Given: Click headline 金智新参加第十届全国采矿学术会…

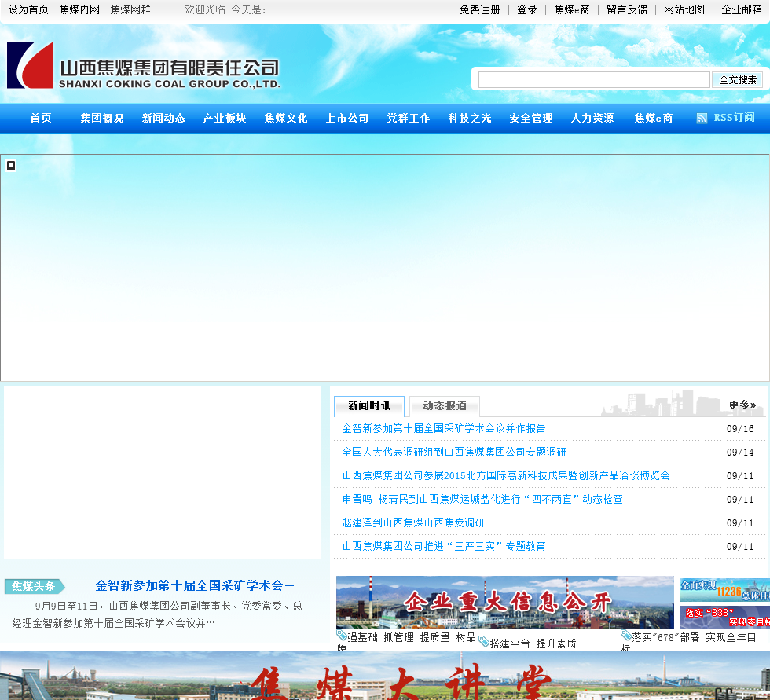Looking at the screenshot, I should point(195,585).
